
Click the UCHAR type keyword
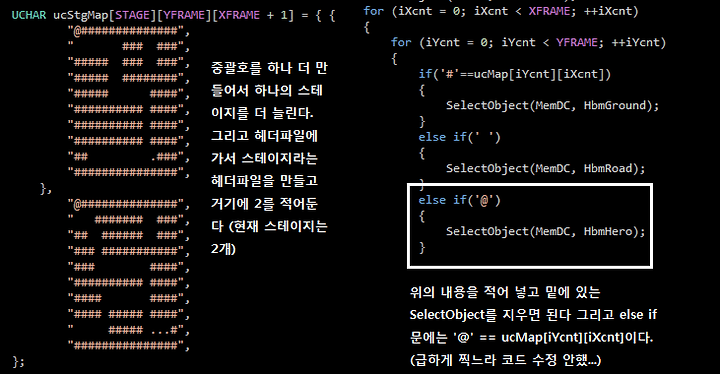point(29,15)
